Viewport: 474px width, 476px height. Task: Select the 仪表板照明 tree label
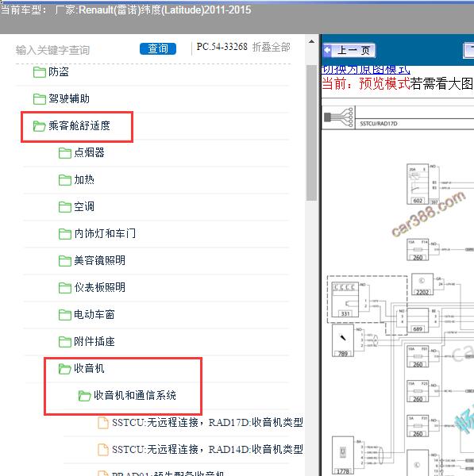[100, 287]
